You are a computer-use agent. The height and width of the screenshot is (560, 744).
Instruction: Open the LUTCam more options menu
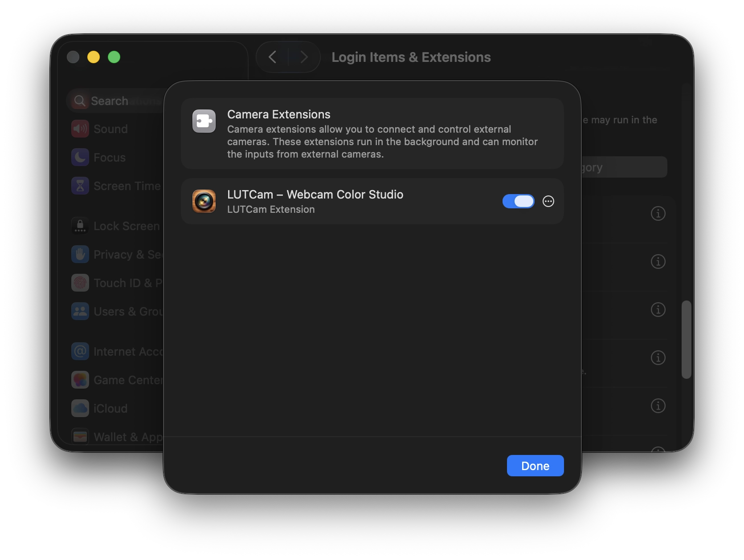coord(548,201)
